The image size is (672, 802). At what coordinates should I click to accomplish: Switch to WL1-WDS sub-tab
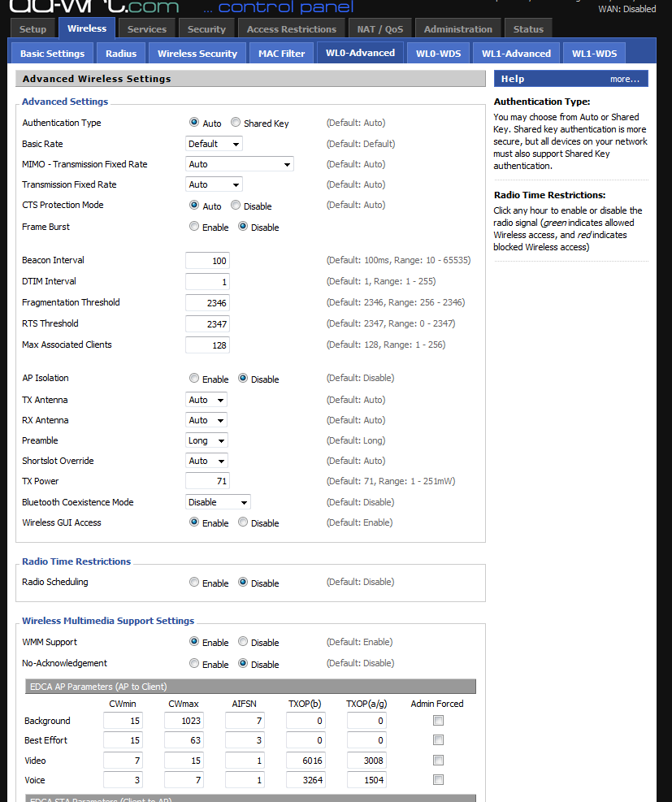click(x=594, y=53)
